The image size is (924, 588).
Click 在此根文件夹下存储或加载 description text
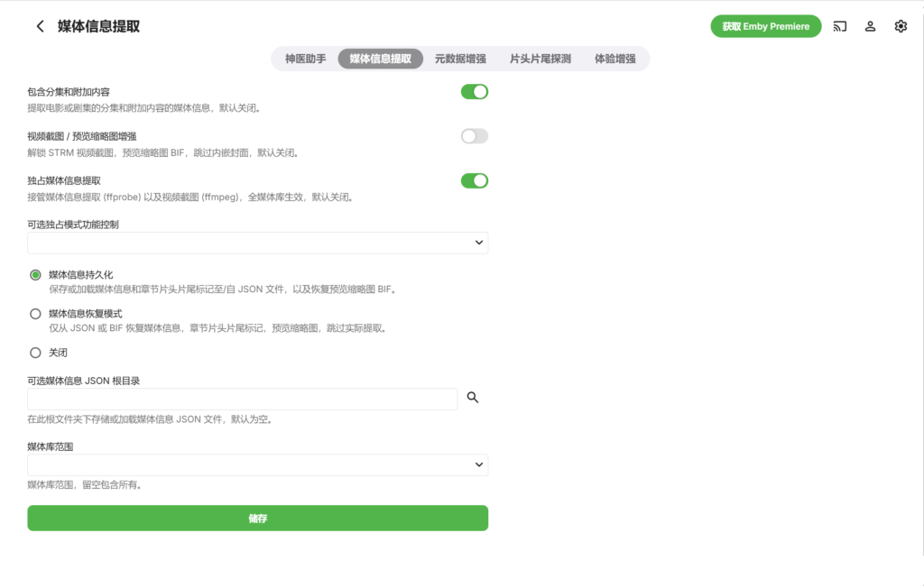coord(149,419)
